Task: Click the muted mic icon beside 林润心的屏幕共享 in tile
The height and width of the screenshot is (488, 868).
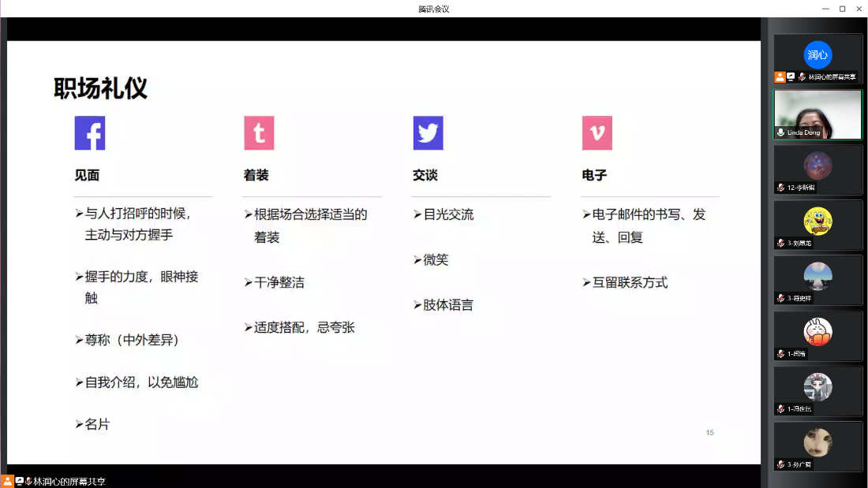Action: pyautogui.click(x=802, y=77)
